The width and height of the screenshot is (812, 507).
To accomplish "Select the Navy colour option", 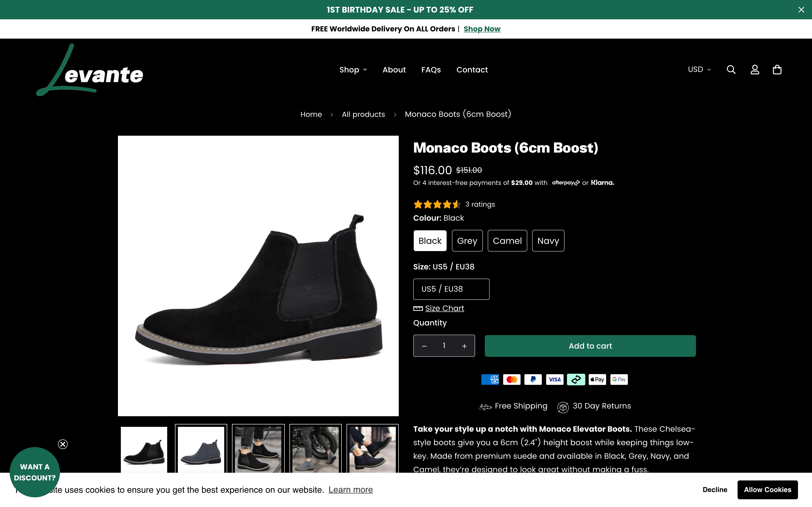I will click(548, 240).
